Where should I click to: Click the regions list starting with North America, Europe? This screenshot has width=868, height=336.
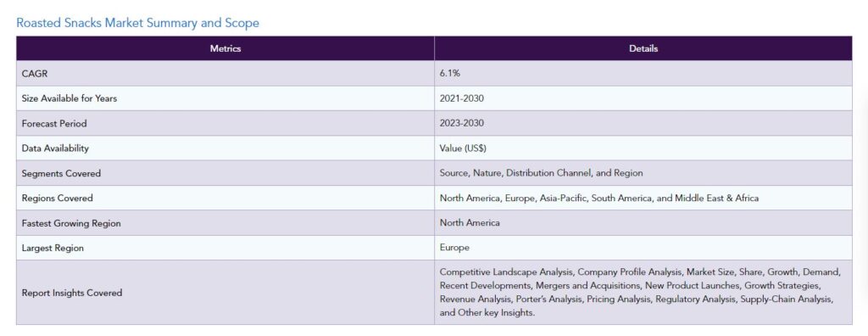[599, 198]
